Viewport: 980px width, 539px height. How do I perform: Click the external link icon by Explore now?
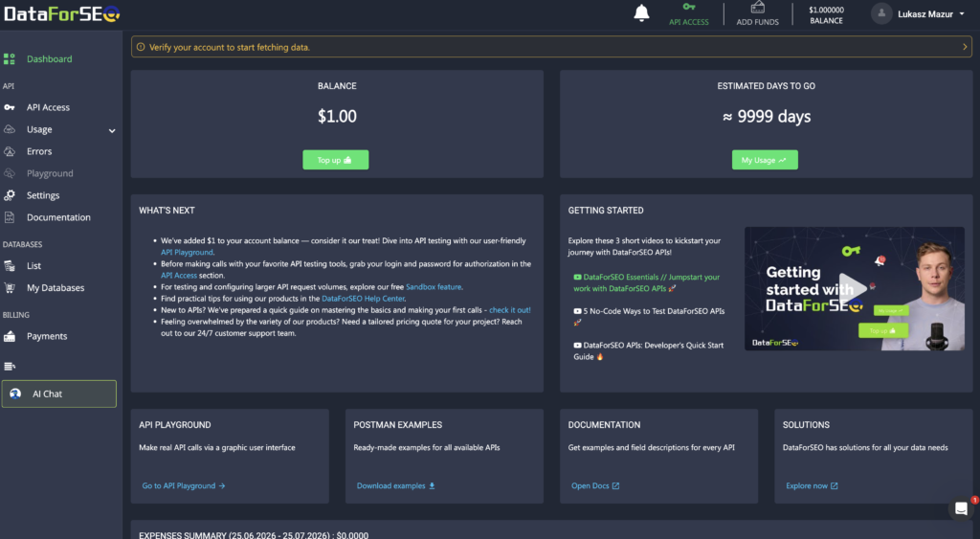click(834, 485)
